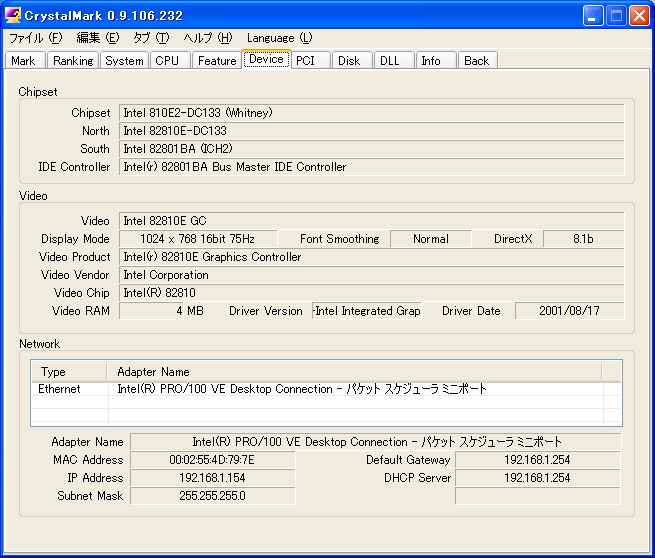Click Video Chip value Intel(R) 82810
This screenshot has width=655, height=558.
point(371,293)
